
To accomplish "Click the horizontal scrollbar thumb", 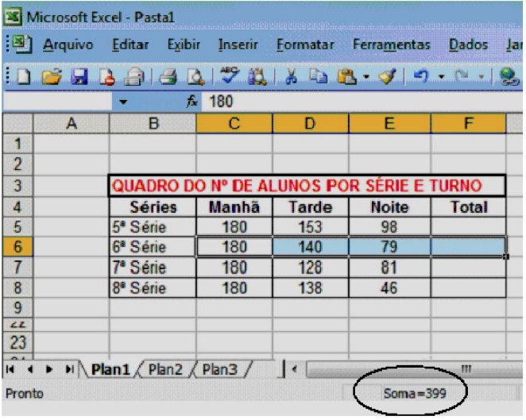I will pos(415,369).
